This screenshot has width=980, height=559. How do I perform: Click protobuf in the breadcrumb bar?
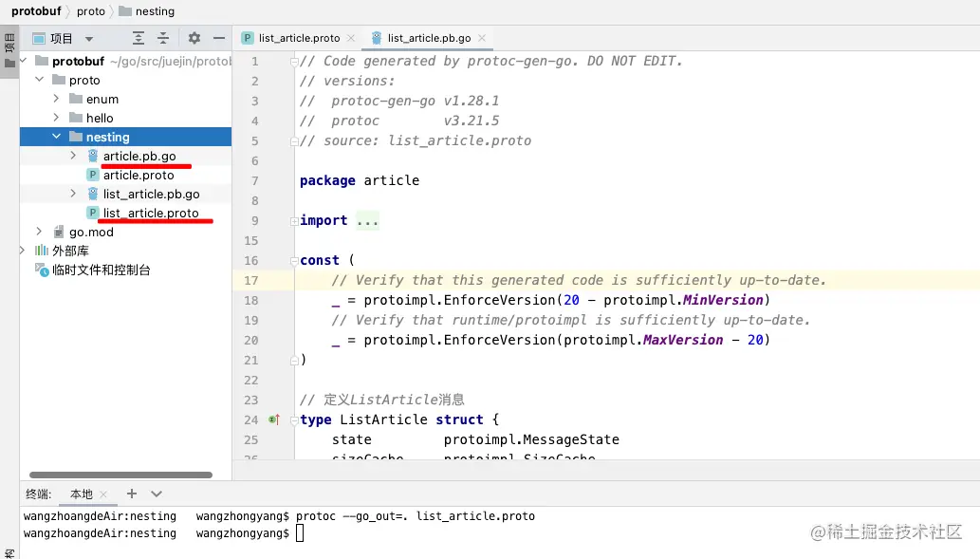tap(36, 11)
